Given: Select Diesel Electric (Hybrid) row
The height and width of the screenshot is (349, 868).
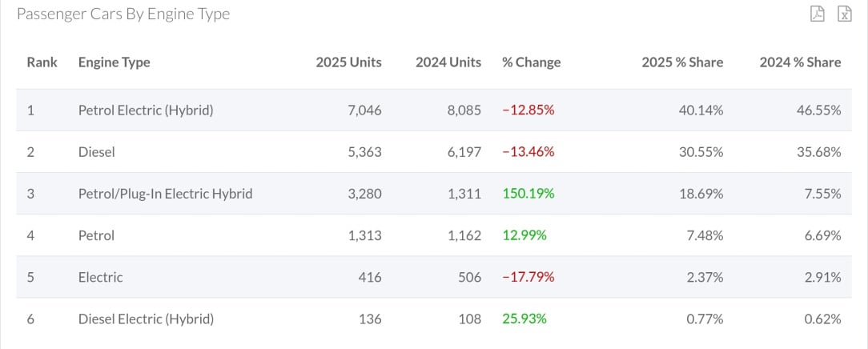Looking at the screenshot, I should coord(434,319).
